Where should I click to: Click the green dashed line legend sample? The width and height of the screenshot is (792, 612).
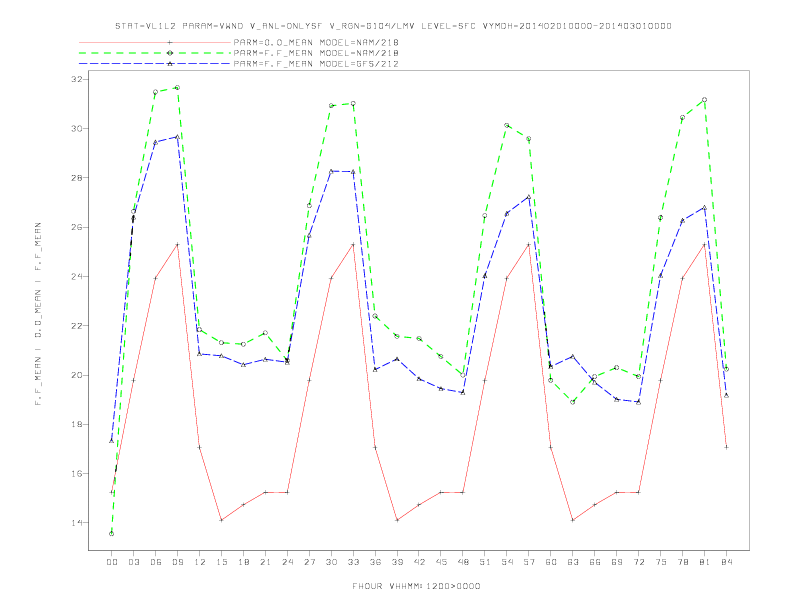point(155,53)
